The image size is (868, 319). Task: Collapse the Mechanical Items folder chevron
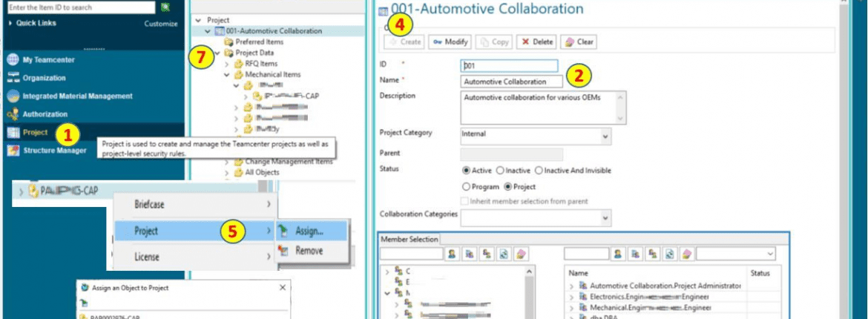(227, 74)
